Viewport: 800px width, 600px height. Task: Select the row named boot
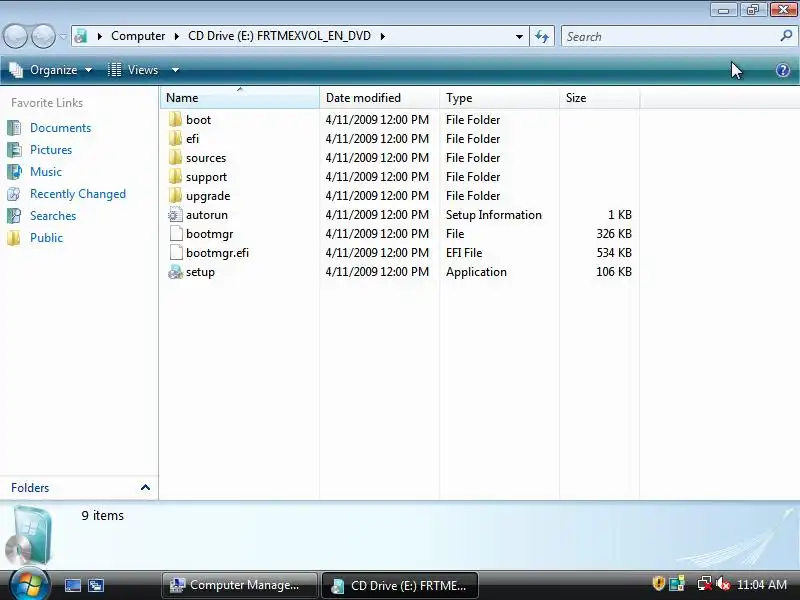click(x=399, y=119)
